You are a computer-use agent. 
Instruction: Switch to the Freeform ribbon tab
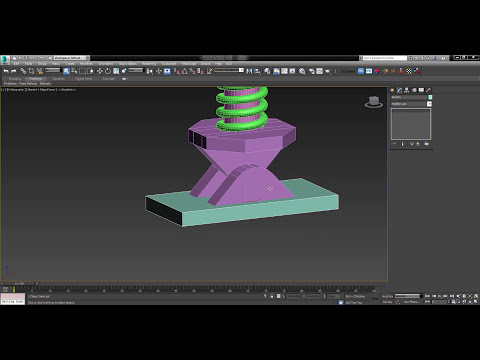click(x=35, y=79)
